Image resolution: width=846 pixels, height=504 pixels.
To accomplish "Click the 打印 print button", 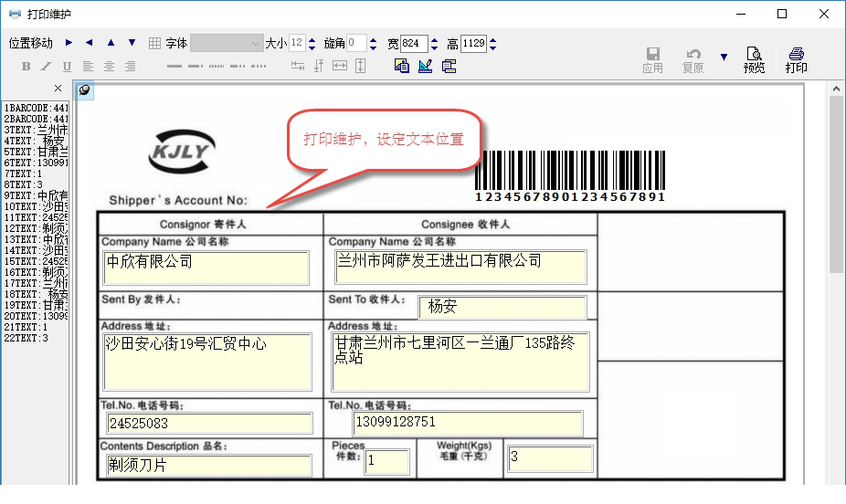I will click(796, 60).
